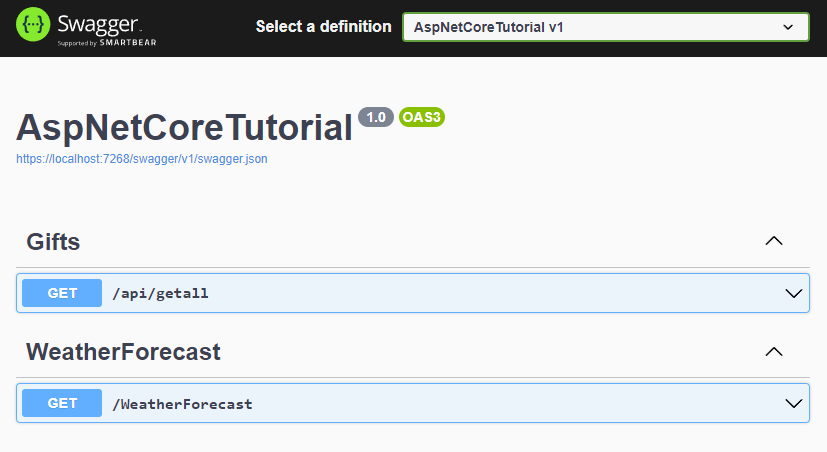Click the /WeatherForecast endpoint path
The height and width of the screenshot is (452, 827).
(182, 404)
